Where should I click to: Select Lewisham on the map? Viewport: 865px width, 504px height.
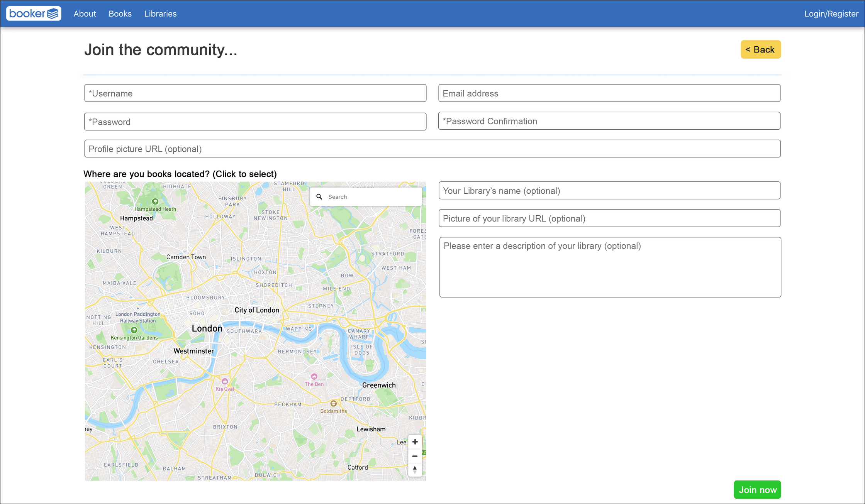click(x=371, y=429)
